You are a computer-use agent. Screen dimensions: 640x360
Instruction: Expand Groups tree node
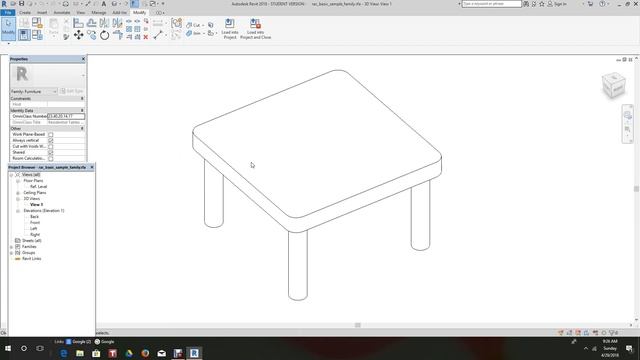11,253
